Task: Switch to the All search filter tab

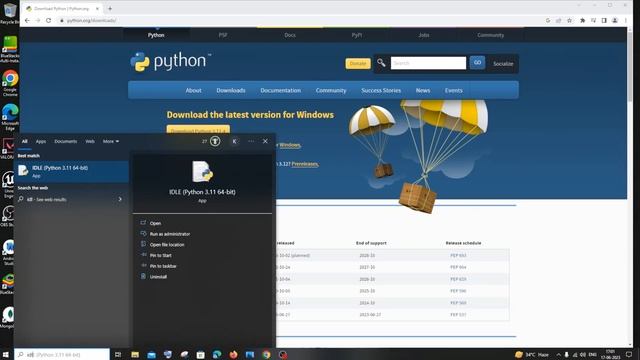Action: (24, 141)
